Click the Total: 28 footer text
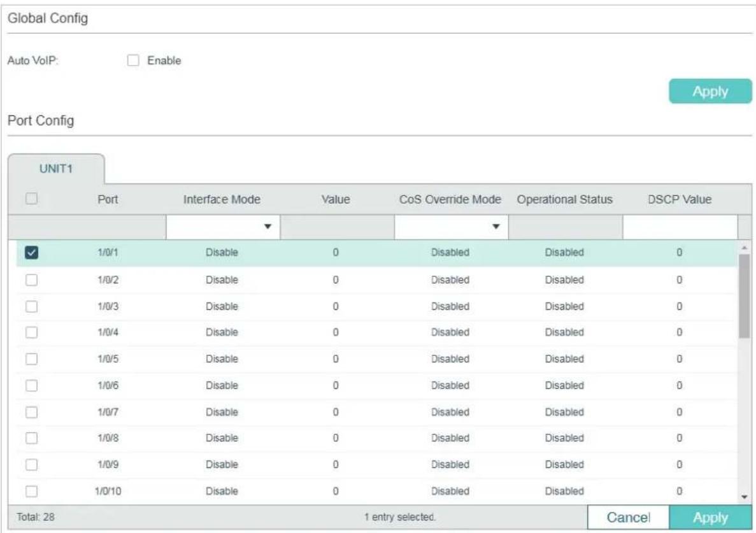This screenshot has width=756, height=533. [x=35, y=517]
